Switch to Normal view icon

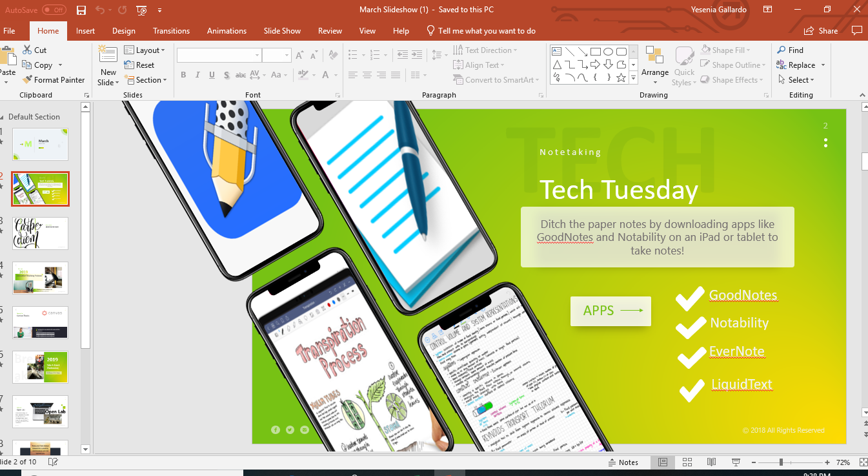[663, 462]
